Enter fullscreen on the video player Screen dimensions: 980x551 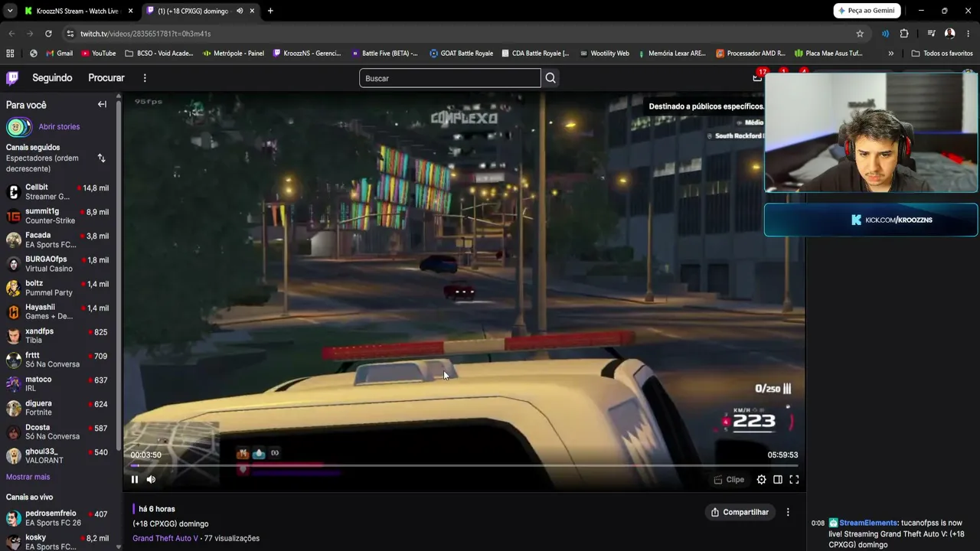[x=794, y=480]
